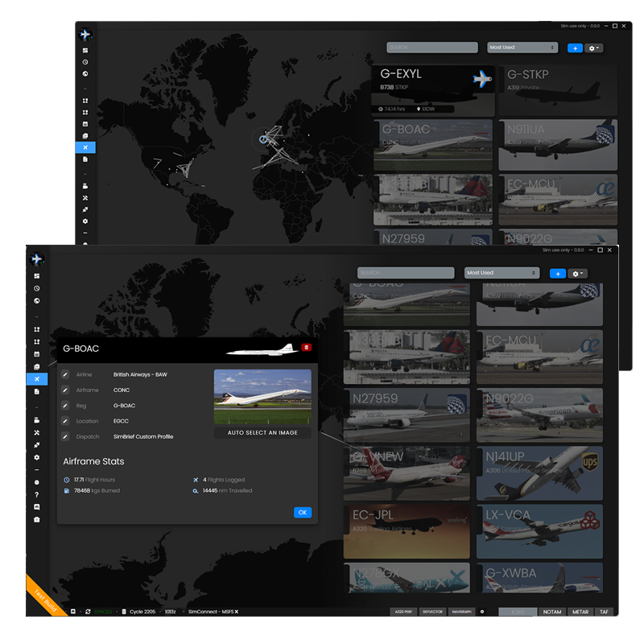The height and width of the screenshot is (644, 644).
Task: Click the edit pencil beside Location EGCC
Action: (x=65, y=421)
